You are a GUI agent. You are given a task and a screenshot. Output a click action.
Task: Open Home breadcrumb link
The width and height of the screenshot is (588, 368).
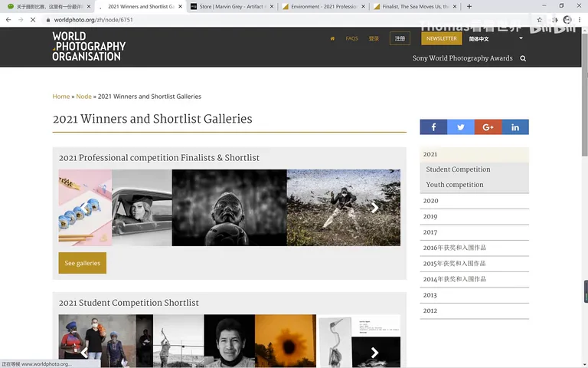coord(61,97)
